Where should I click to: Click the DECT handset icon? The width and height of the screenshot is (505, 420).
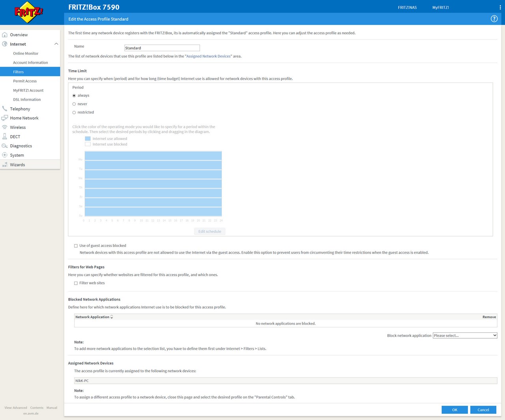point(5,136)
